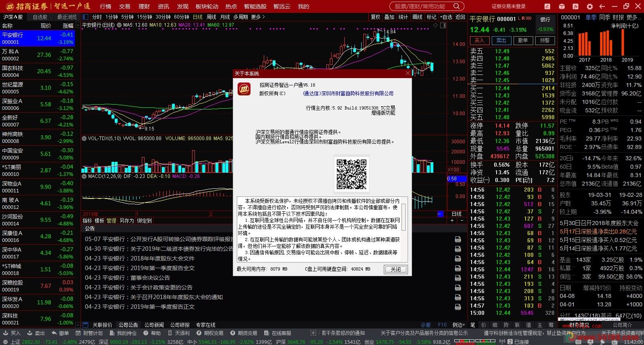644x345 pixels.
Task: Click the blue panel icon left of 关联报价
Action: (x=85, y=324)
